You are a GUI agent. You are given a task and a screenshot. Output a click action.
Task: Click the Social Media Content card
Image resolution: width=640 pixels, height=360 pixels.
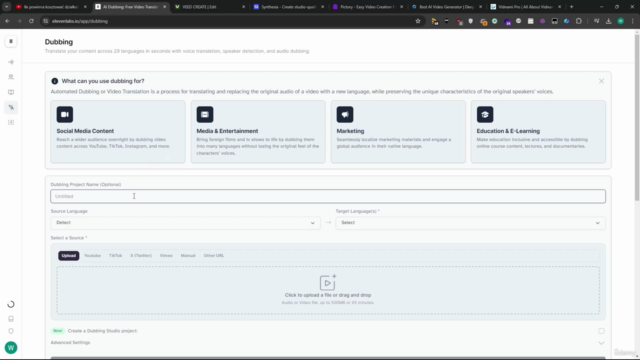pos(118,132)
